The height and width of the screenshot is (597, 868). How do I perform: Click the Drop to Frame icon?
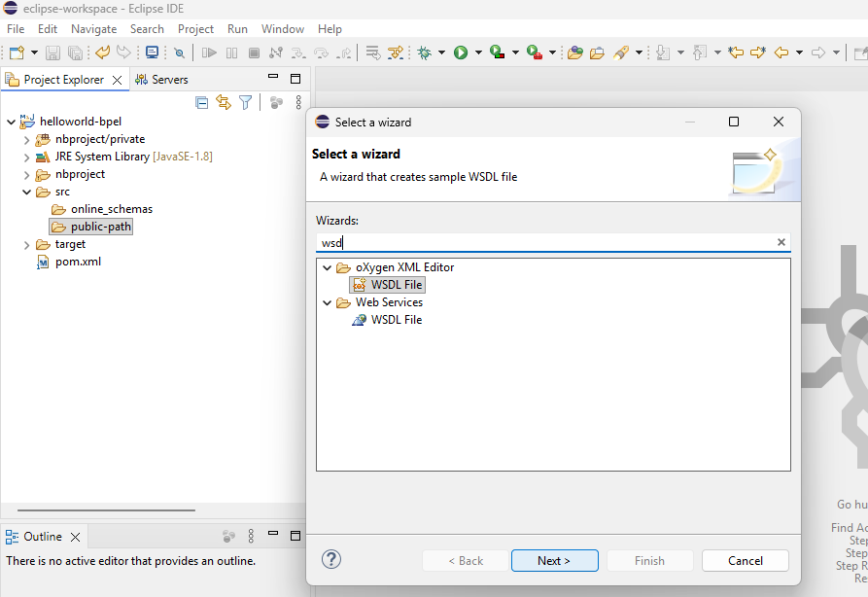[x=372, y=53]
